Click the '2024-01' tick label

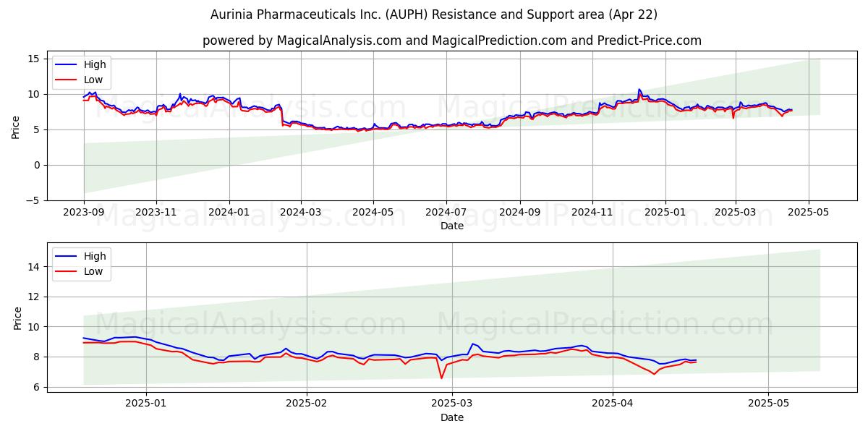(229, 213)
